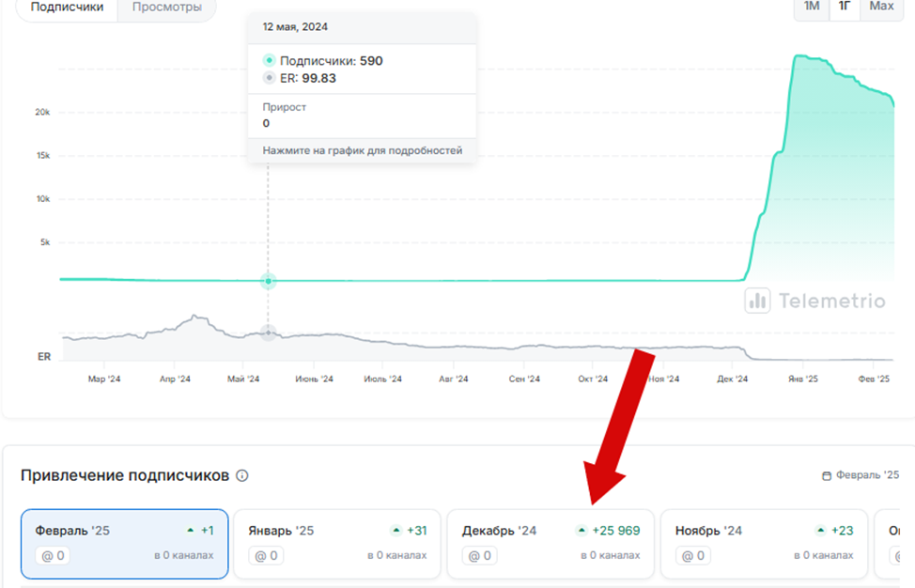Click the green subscribers data point on chart
Viewport: 915px width, 588px height.
269,281
